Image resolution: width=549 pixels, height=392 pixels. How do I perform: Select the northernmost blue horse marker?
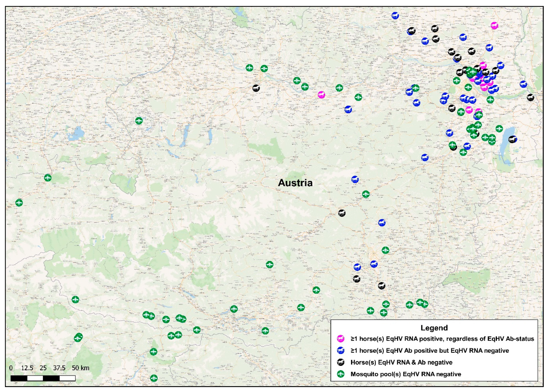point(395,16)
